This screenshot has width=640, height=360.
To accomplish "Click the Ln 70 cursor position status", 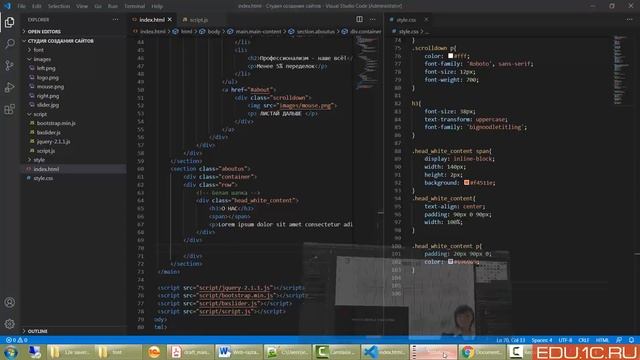I will point(510,340).
